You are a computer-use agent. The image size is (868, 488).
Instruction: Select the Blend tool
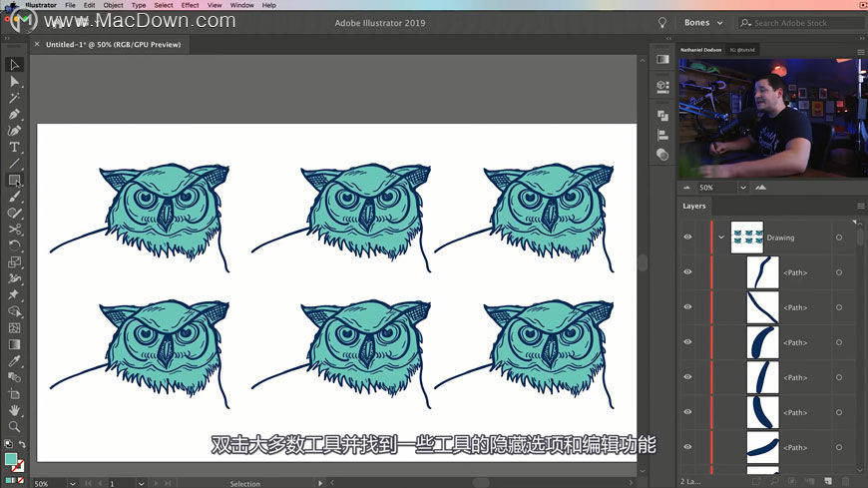pos(14,377)
